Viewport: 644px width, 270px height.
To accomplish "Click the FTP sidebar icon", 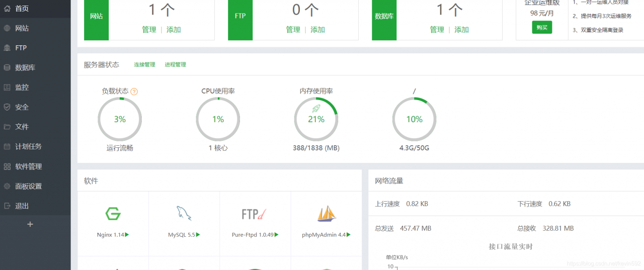I will (7, 48).
